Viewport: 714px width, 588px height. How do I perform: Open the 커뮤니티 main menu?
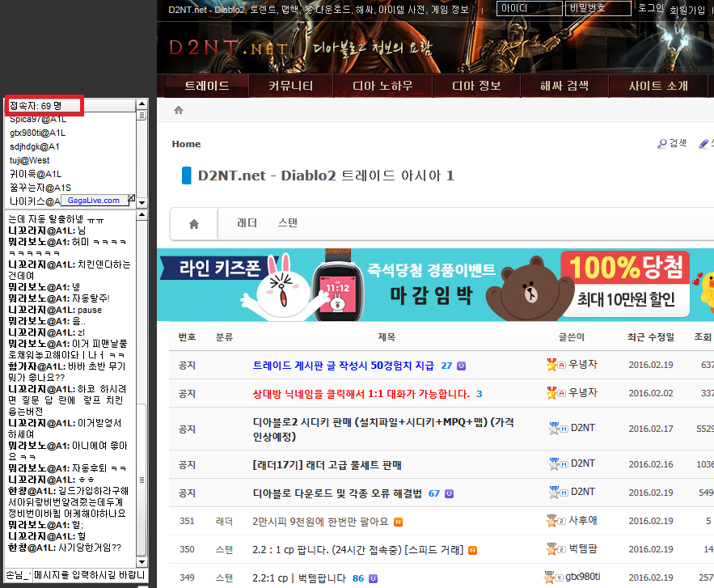click(290, 86)
